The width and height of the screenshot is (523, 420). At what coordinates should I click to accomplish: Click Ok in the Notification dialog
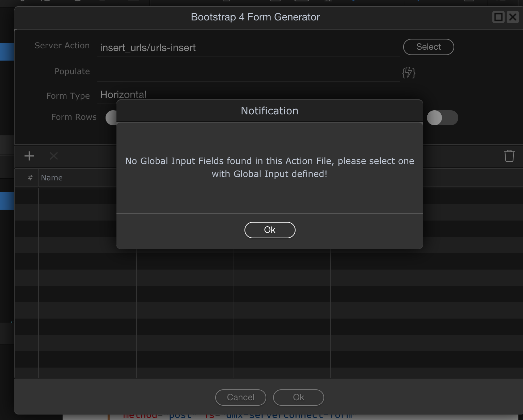(270, 230)
